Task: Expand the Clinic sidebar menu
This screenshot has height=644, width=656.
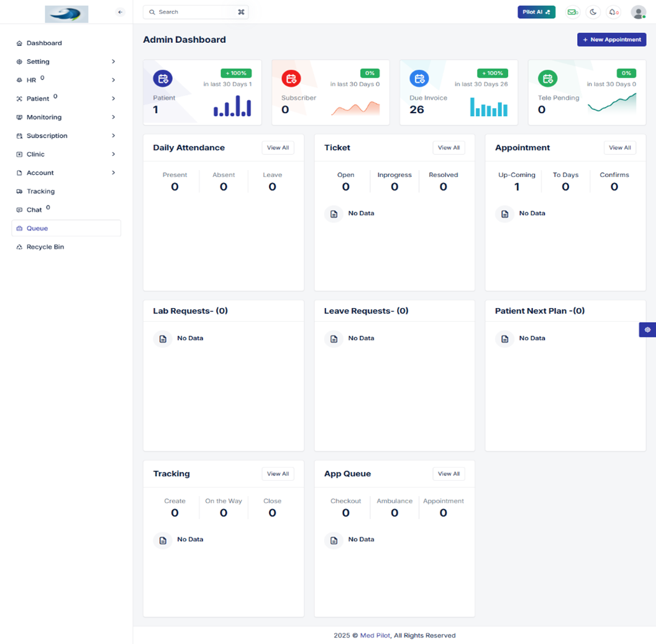Action: click(113, 154)
